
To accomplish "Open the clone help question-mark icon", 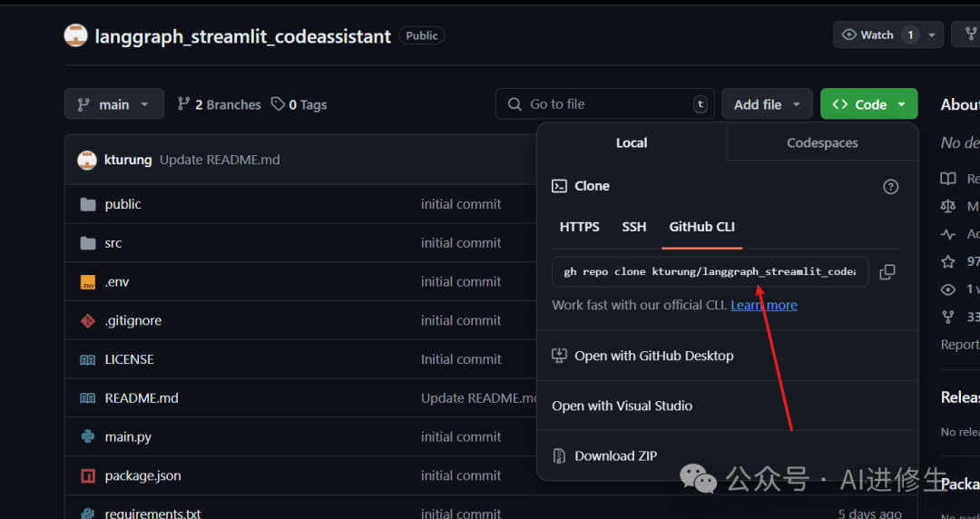I will (891, 186).
